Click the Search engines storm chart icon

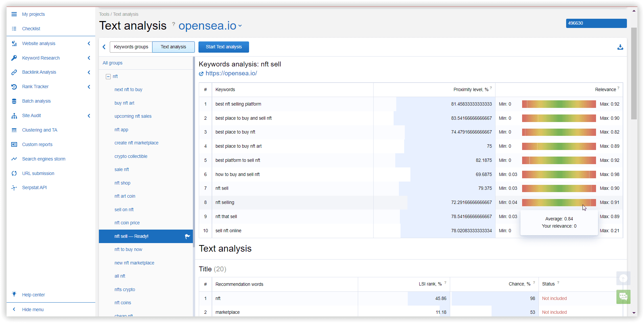coord(14,159)
